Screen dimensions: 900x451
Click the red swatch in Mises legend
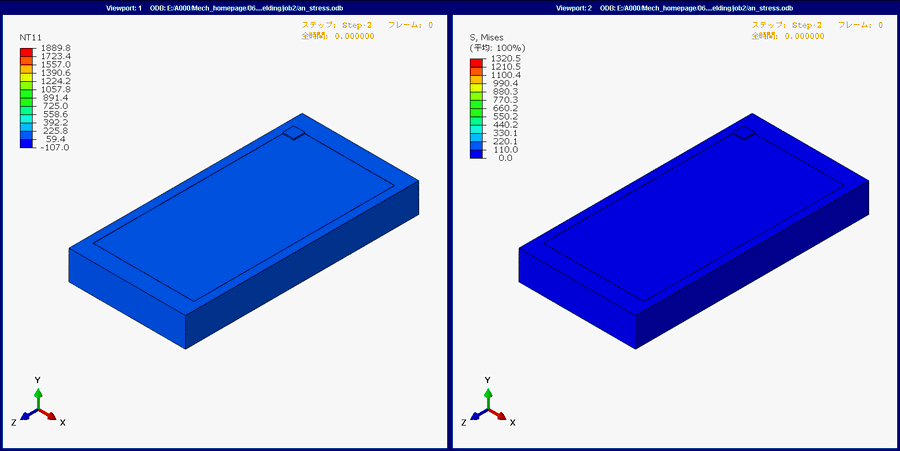pyautogui.click(x=476, y=63)
